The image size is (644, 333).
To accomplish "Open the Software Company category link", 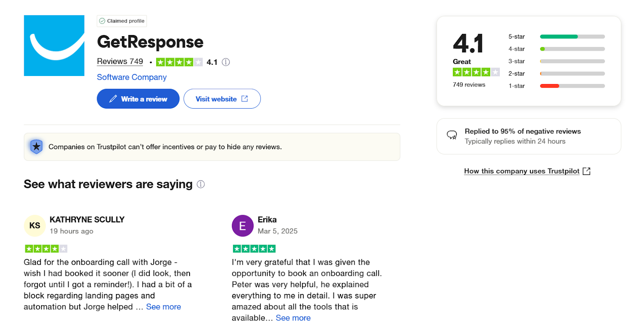I will (x=132, y=77).
